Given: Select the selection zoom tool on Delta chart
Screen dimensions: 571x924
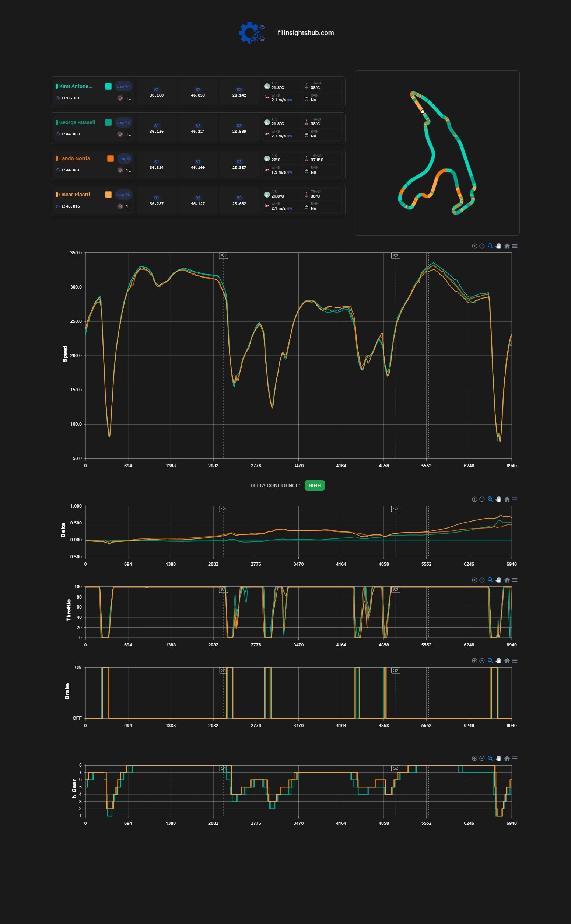Looking at the screenshot, I should coord(490,499).
